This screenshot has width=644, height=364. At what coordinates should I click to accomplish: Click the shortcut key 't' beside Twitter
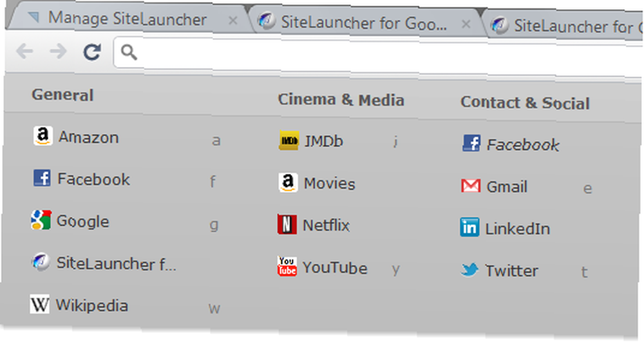[584, 272]
